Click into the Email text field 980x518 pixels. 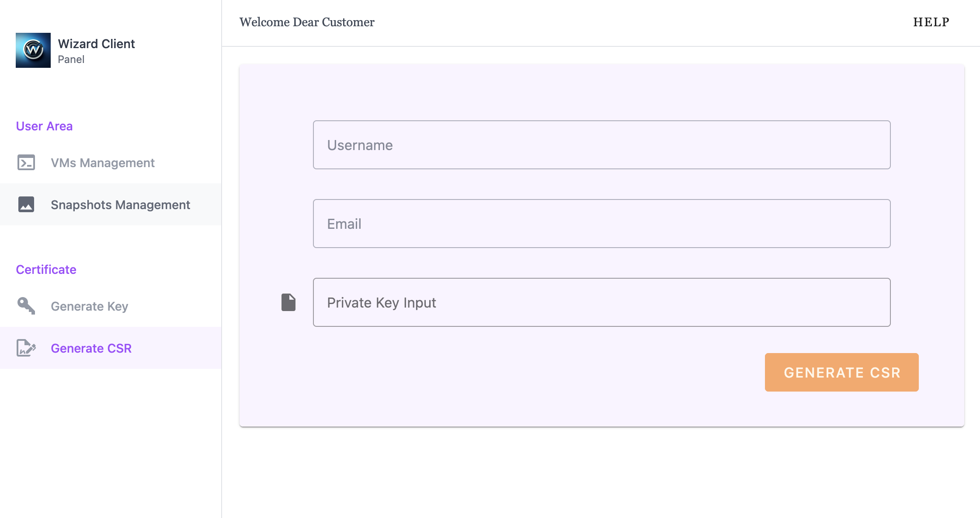601,224
